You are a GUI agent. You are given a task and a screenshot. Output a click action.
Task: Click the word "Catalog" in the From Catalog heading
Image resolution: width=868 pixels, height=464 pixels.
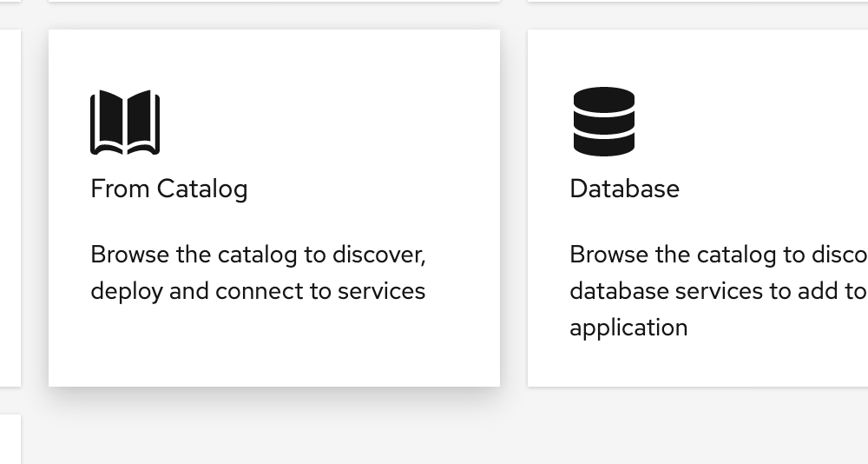[x=202, y=189]
